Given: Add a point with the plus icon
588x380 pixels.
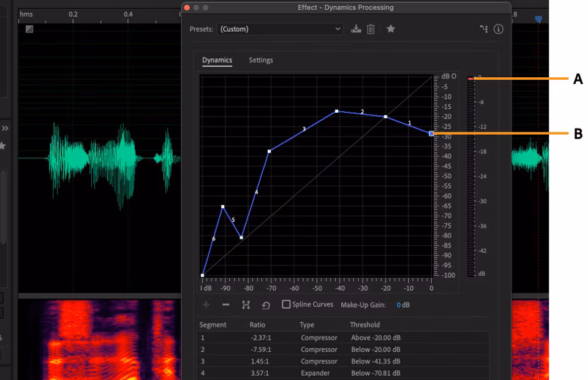Looking at the screenshot, I should click(206, 304).
